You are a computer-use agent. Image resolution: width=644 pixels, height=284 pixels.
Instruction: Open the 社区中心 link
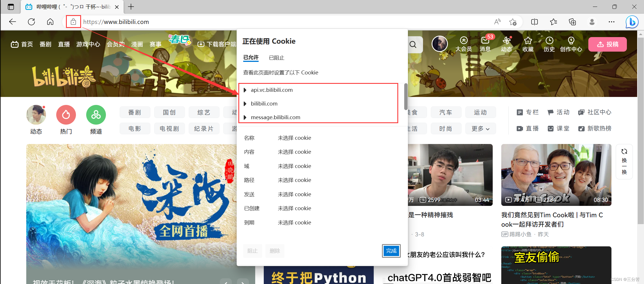[x=595, y=112]
